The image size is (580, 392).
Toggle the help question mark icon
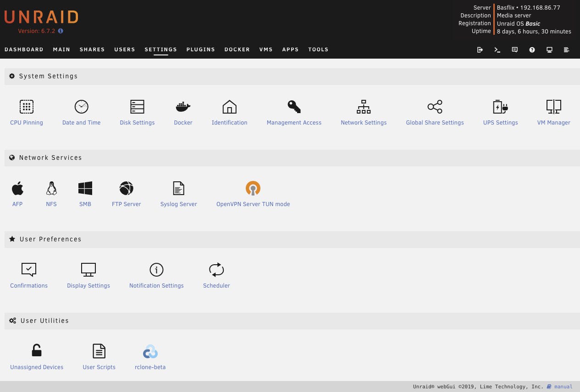[532, 49]
